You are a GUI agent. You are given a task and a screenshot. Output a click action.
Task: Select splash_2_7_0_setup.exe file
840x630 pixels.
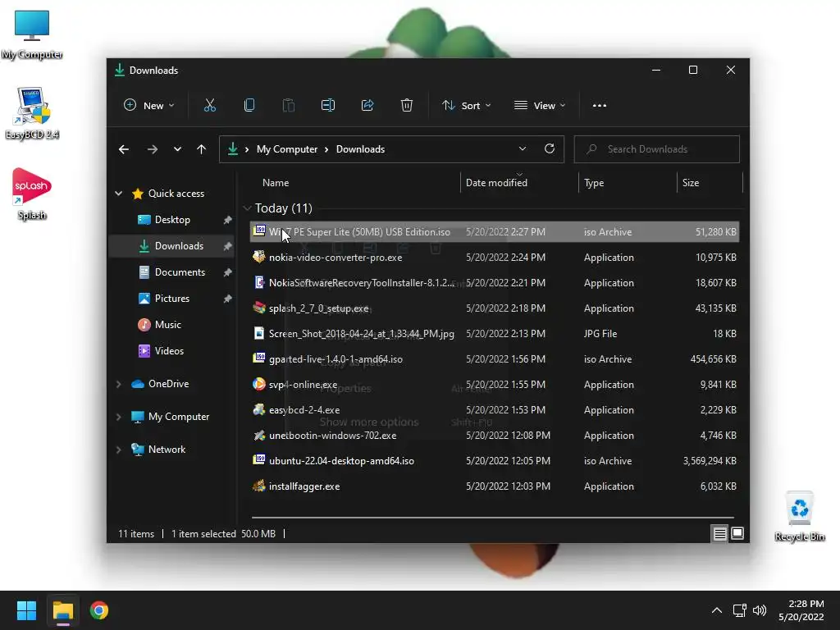(x=495, y=308)
